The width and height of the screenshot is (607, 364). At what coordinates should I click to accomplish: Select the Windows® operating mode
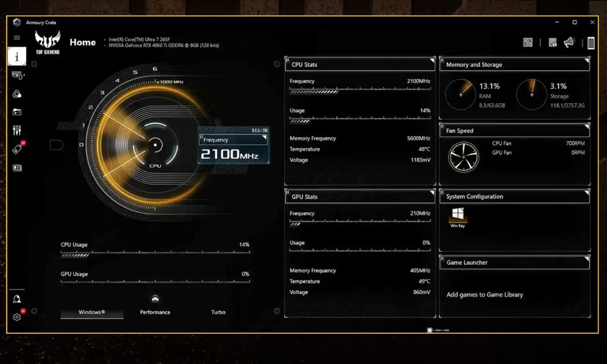pos(92,312)
